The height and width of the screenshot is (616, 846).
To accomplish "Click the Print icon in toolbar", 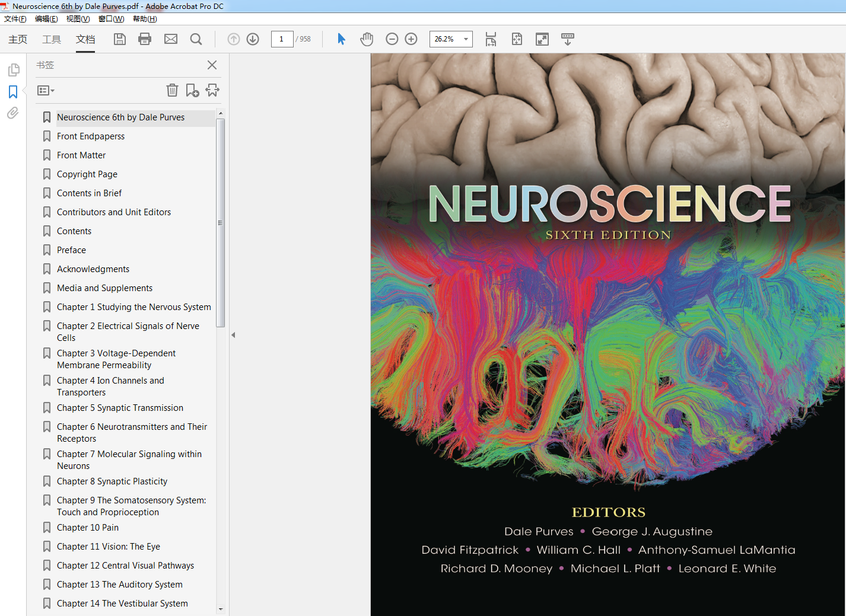I will (x=145, y=39).
